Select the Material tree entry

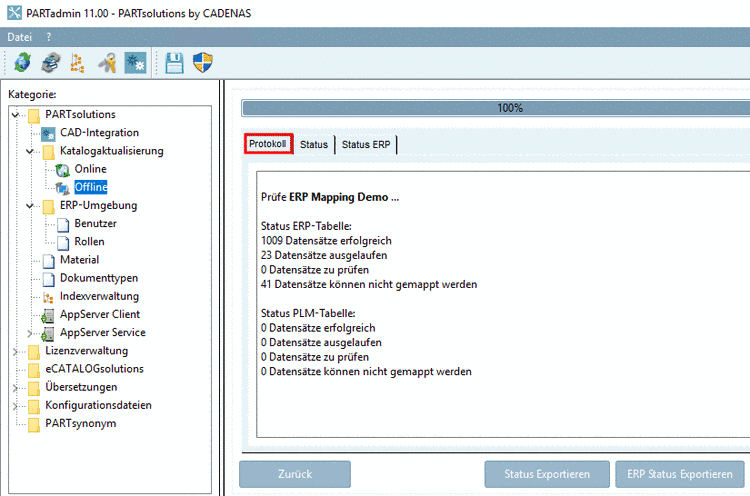(79, 260)
